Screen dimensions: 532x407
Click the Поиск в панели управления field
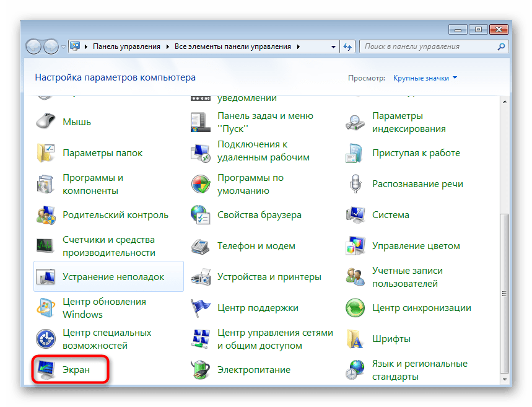427,46
